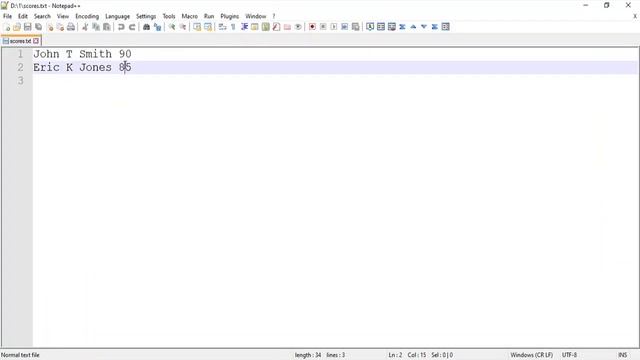640x360 pixels.
Task: Toggle word wrap in the toolbar
Action: 222,27
